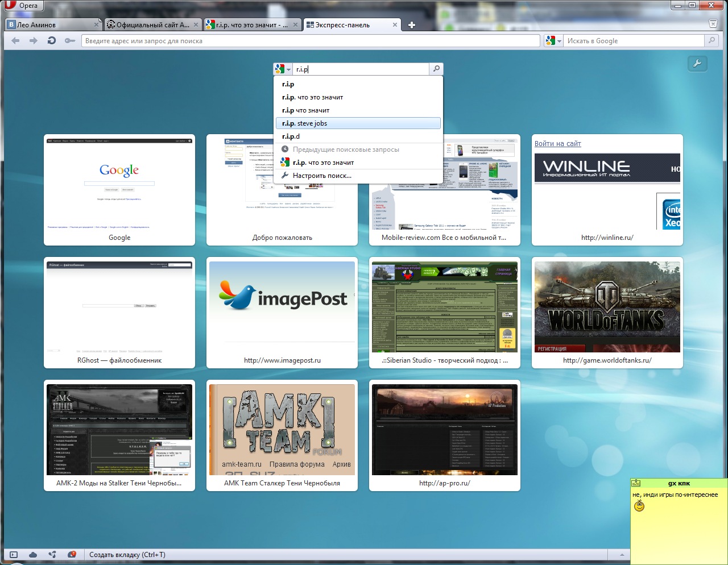728x565 pixels.
Task: Open World of Tanks speed dial
Action: 607,313
